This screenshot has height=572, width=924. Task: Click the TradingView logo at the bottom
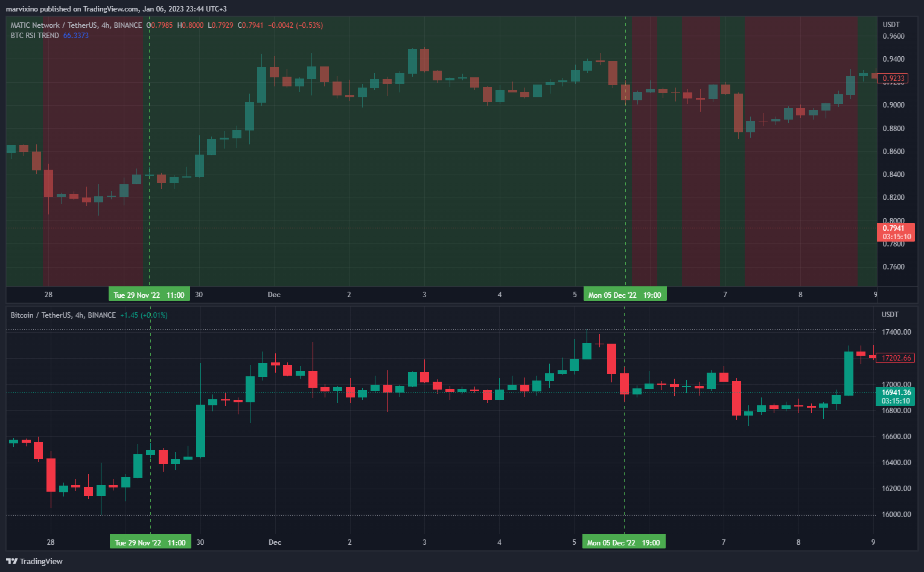click(x=34, y=561)
